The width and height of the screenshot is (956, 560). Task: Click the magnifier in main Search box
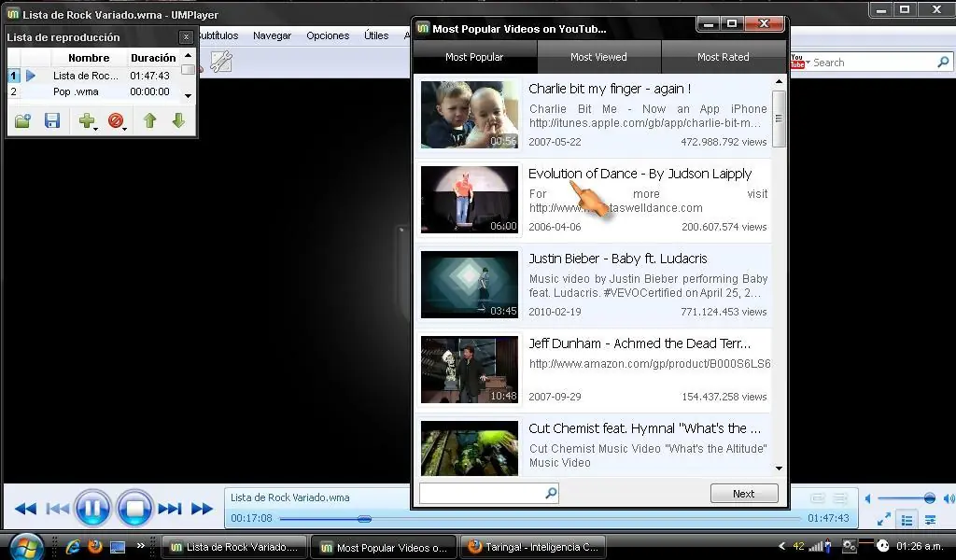tap(943, 62)
